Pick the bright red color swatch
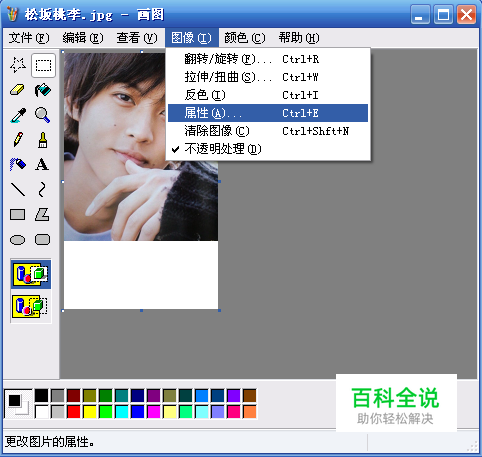Screen dimensions: 482x457 click(74, 412)
